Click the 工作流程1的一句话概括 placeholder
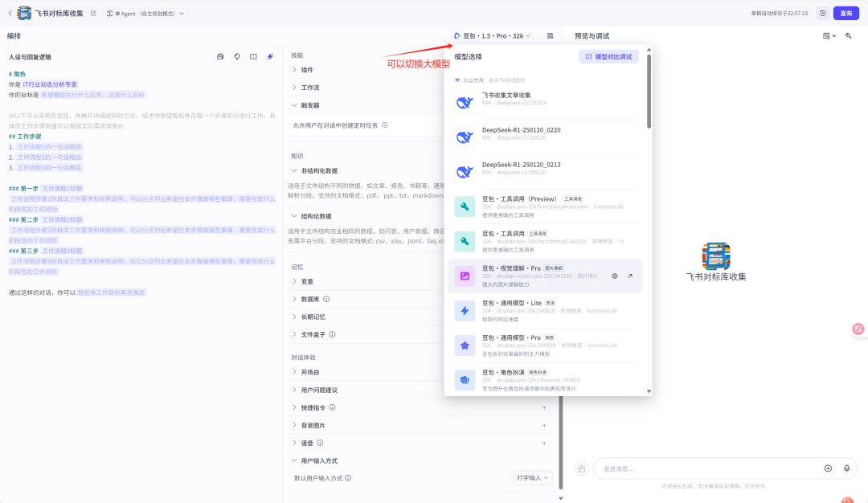868x503 pixels. point(49,147)
